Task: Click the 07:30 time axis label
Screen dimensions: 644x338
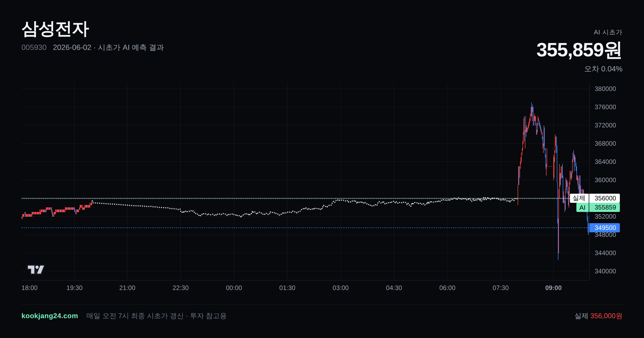Action: pos(501,288)
